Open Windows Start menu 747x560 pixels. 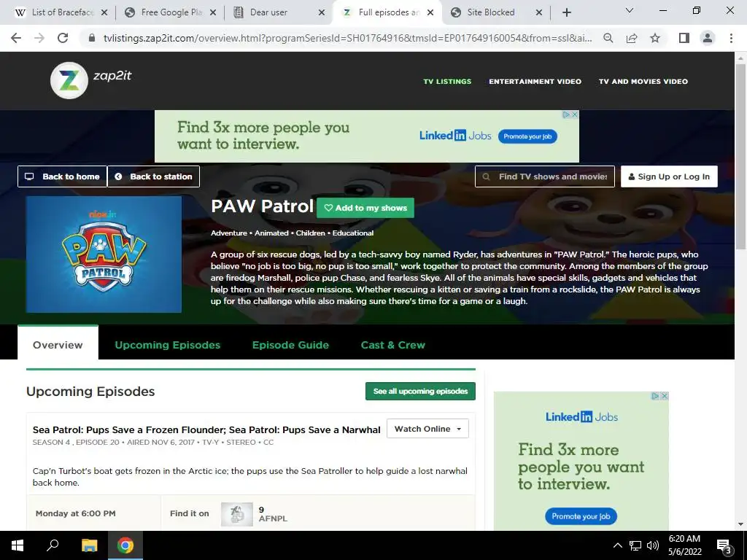(x=18, y=545)
